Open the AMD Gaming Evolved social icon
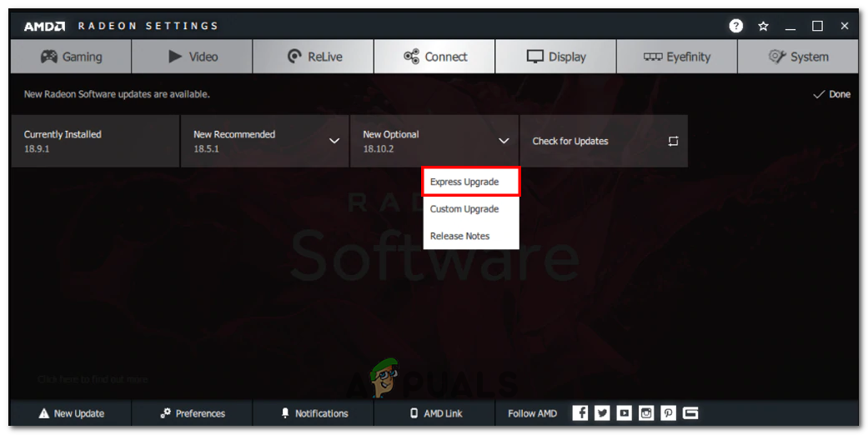This screenshot has width=868, height=435. tap(690, 412)
